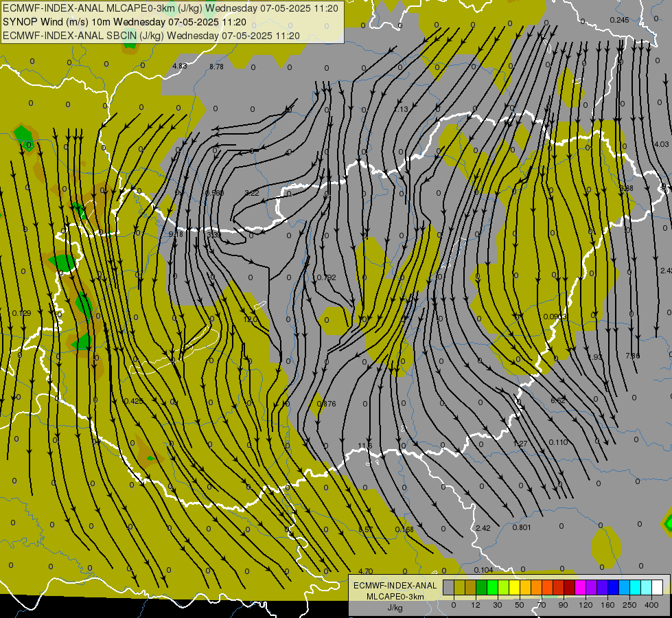Image resolution: width=672 pixels, height=618 pixels.
Task: Click the legend tick label 160
Action: (607, 605)
